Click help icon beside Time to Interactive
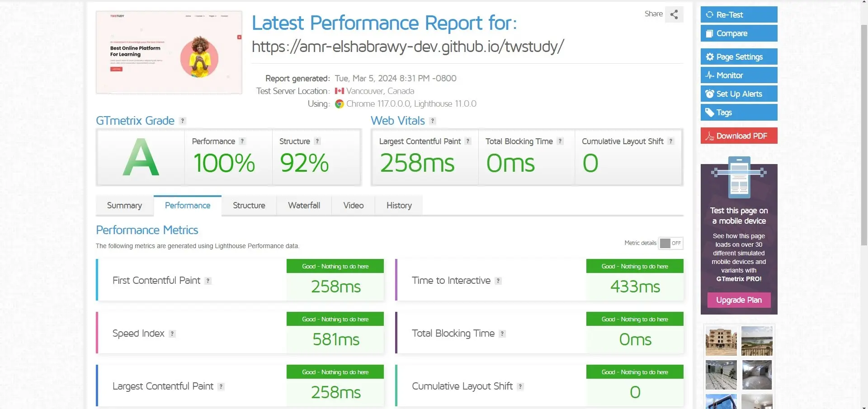This screenshot has height=409, width=868. [498, 281]
